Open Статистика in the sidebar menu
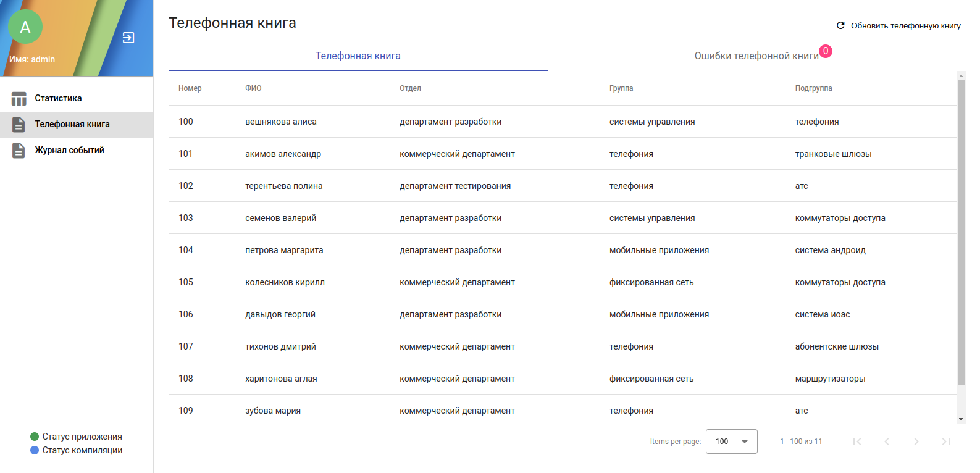Screen dimensions: 980x473 coord(58,98)
